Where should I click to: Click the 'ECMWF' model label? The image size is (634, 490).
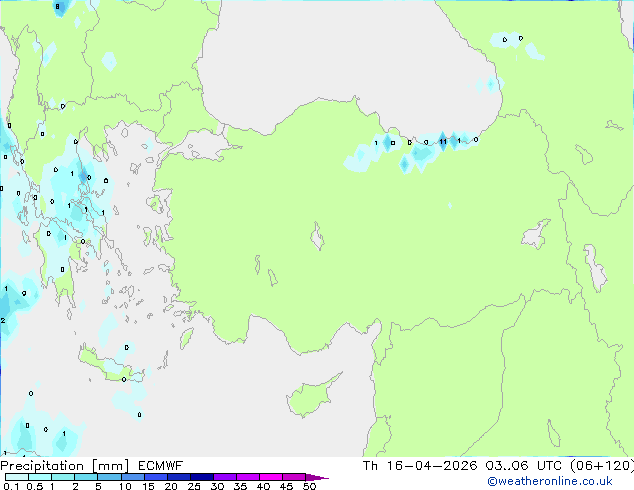[x=161, y=466]
